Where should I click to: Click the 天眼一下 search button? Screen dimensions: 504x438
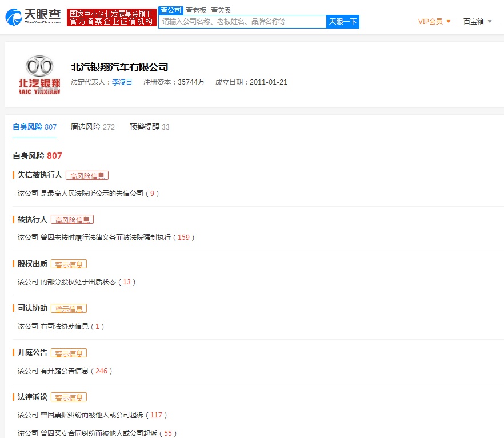coord(343,22)
